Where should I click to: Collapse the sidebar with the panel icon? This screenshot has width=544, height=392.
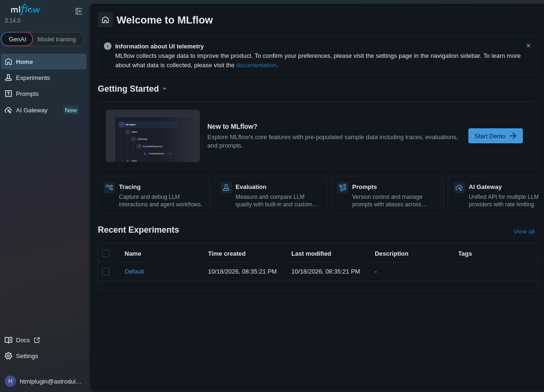coord(79,11)
